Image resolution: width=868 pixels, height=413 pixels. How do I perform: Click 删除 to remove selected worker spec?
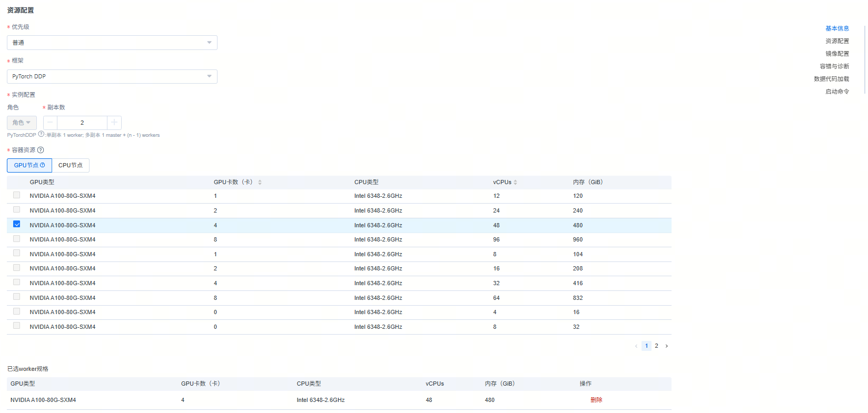596,400
